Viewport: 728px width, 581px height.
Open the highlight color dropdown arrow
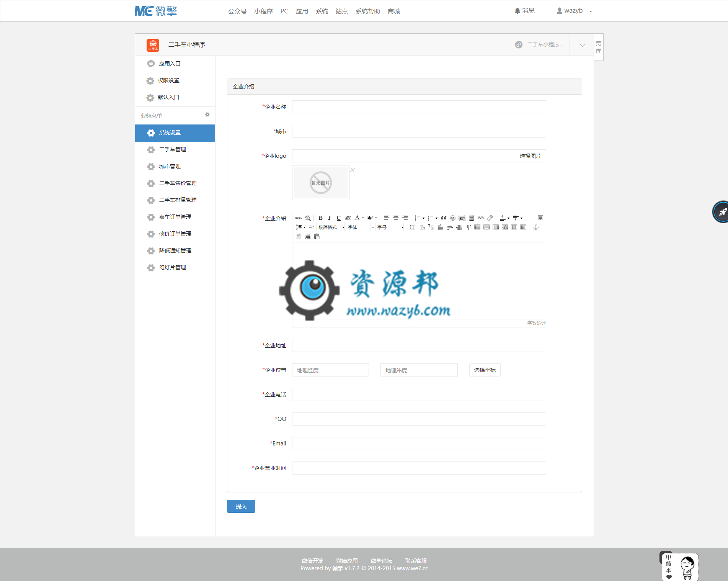coord(376,218)
